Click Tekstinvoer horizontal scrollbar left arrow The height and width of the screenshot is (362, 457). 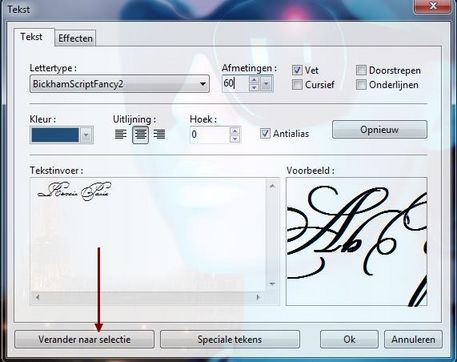tap(37, 297)
